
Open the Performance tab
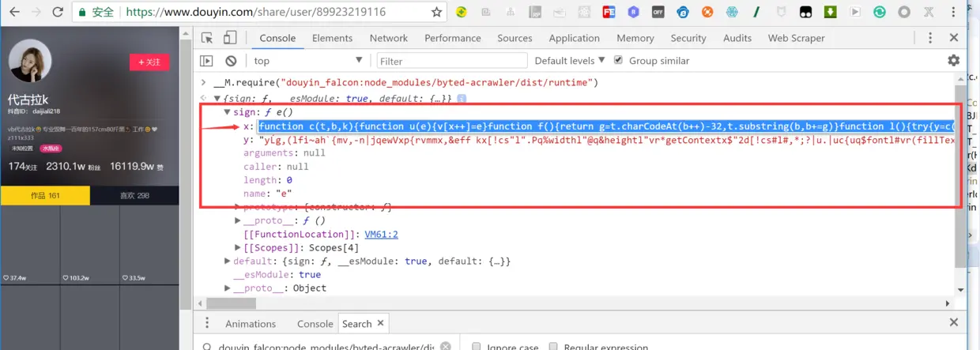tap(453, 38)
